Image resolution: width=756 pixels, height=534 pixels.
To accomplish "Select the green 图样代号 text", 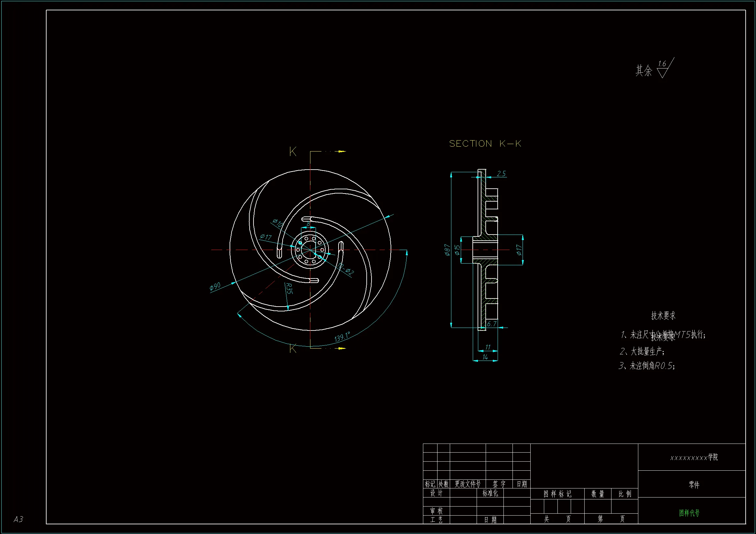I will tap(689, 513).
